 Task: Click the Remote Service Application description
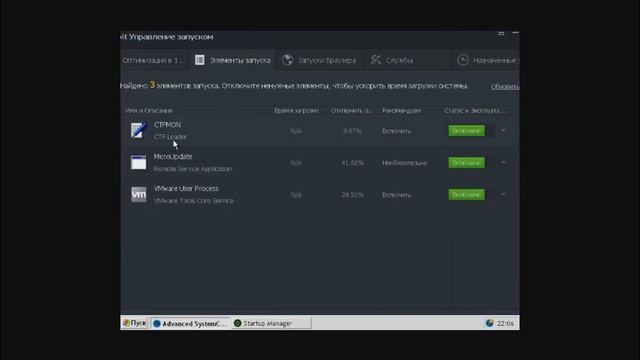[193, 169]
